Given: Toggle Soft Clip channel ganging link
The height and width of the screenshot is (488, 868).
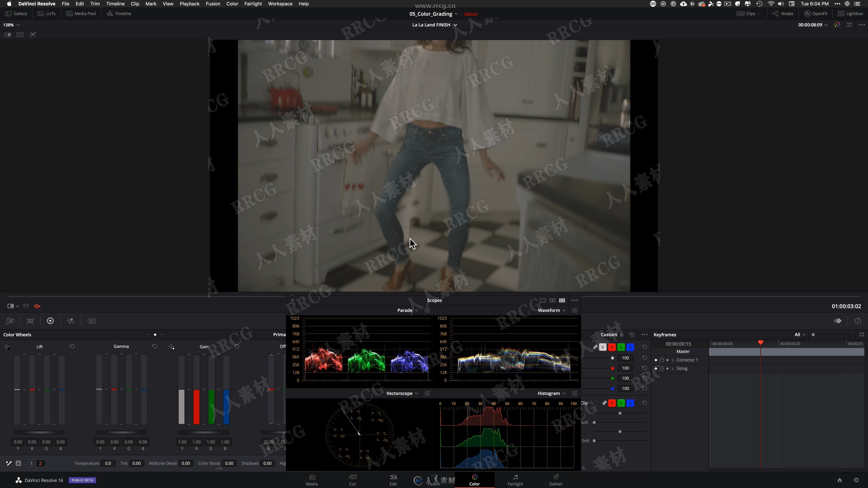Looking at the screenshot, I should coord(604,403).
